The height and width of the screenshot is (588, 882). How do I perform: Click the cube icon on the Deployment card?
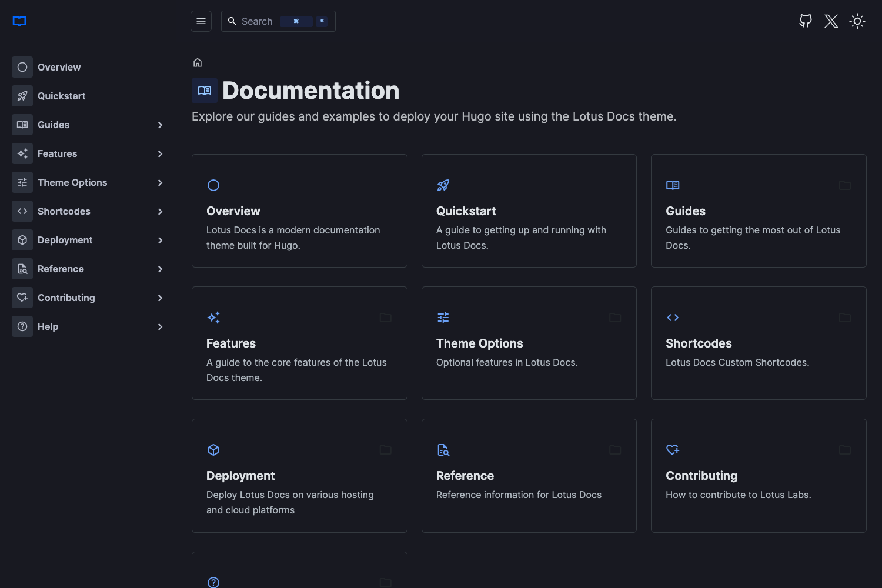(213, 449)
